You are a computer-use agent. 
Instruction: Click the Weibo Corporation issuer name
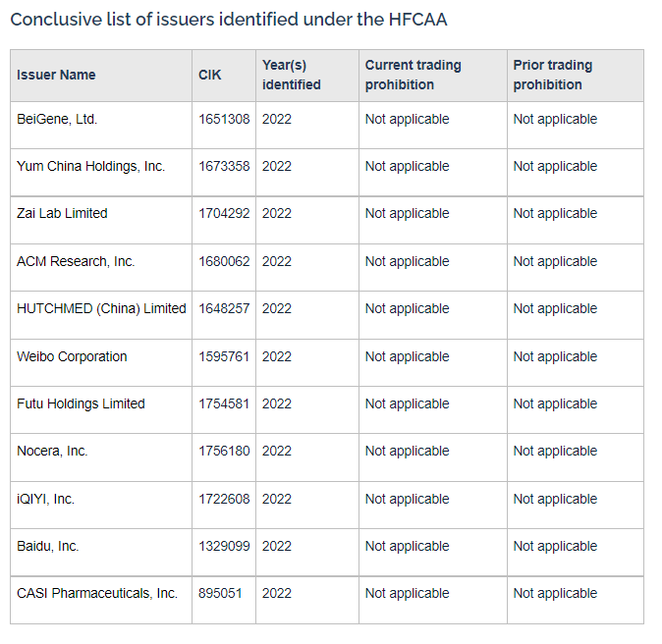[72, 356]
